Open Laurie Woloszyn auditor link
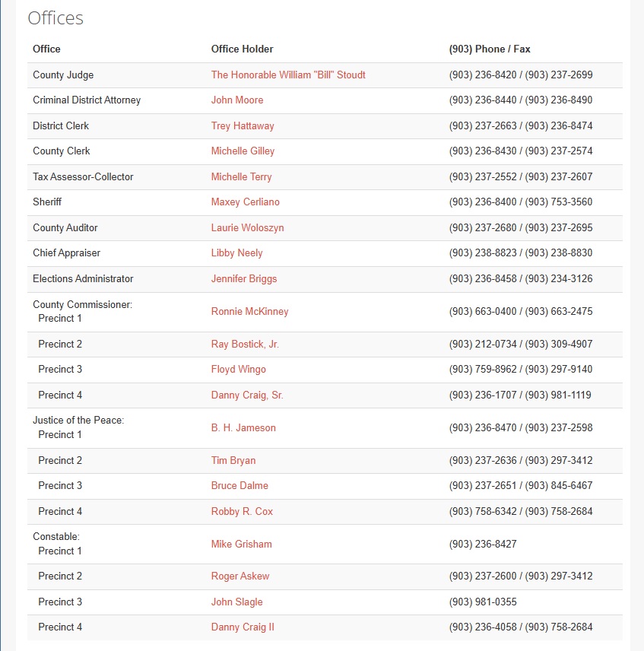644x651 pixels. 247,228
